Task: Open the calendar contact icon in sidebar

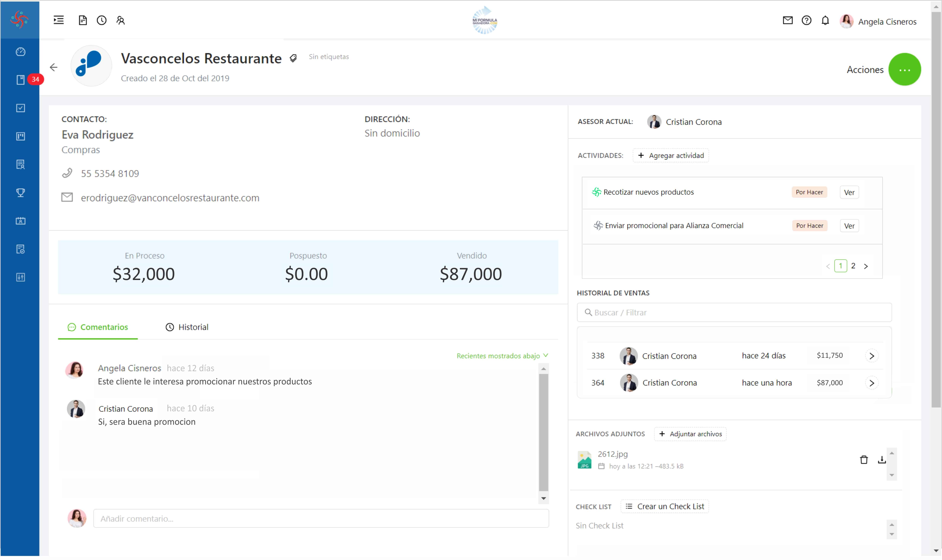Action: pyautogui.click(x=20, y=221)
